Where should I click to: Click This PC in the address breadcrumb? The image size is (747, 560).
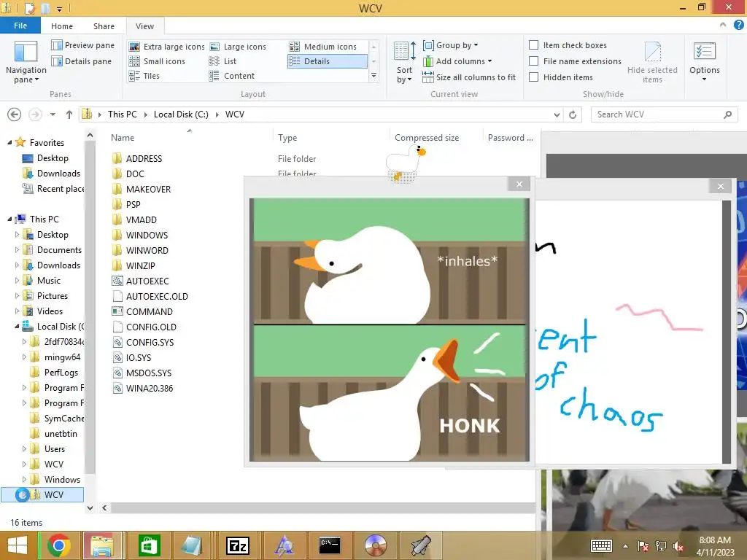(x=123, y=114)
